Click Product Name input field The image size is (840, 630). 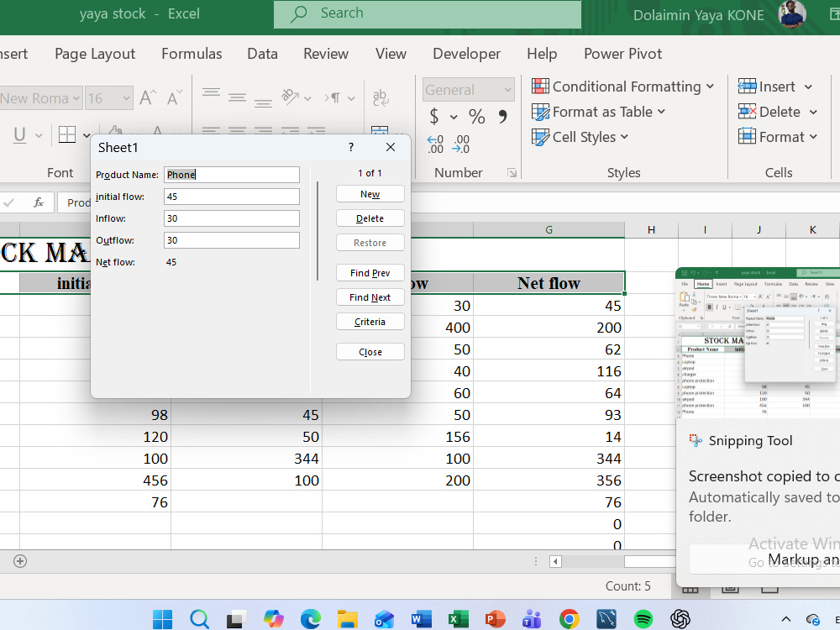click(232, 175)
